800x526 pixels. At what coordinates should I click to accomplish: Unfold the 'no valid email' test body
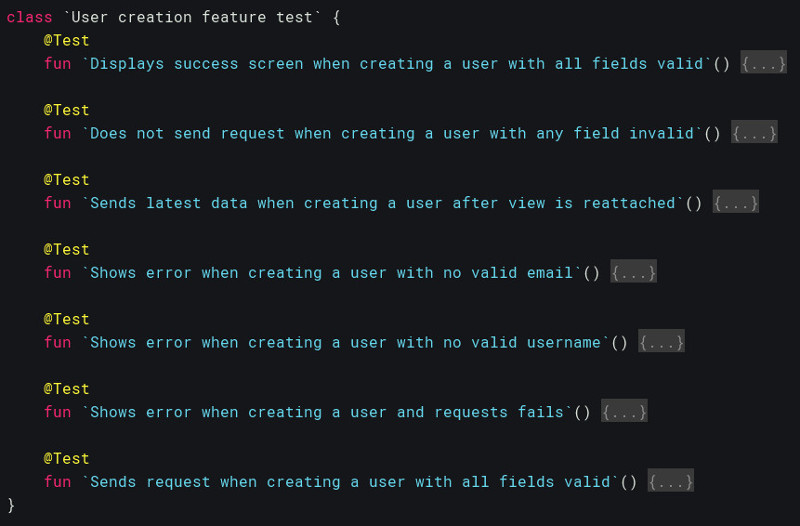pos(633,273)
